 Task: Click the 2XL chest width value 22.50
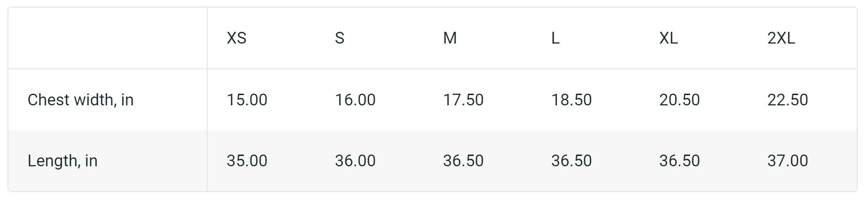787,100
